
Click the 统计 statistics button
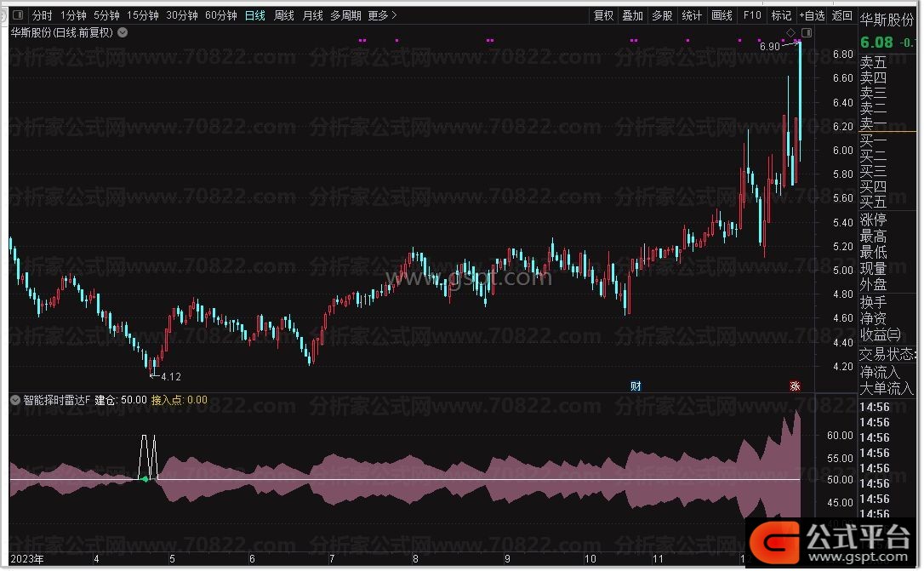click(692, 15)
